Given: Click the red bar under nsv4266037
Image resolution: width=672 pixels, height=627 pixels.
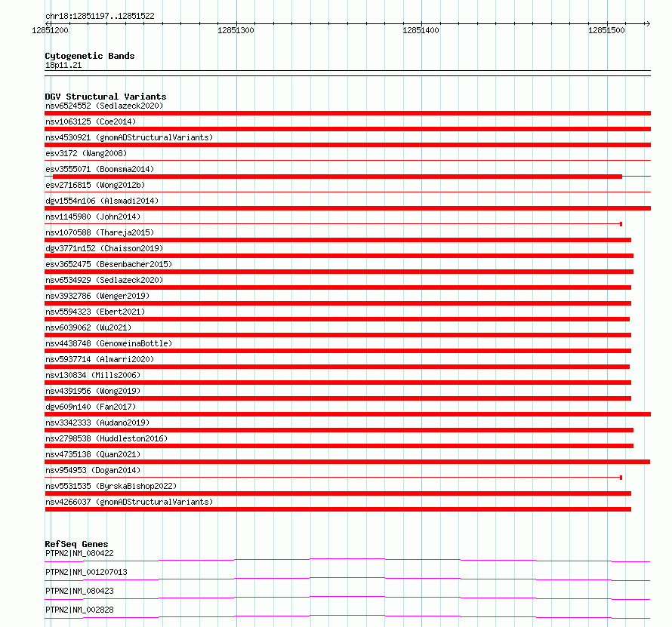Looking at the screenshot, I should coord(338,509).
